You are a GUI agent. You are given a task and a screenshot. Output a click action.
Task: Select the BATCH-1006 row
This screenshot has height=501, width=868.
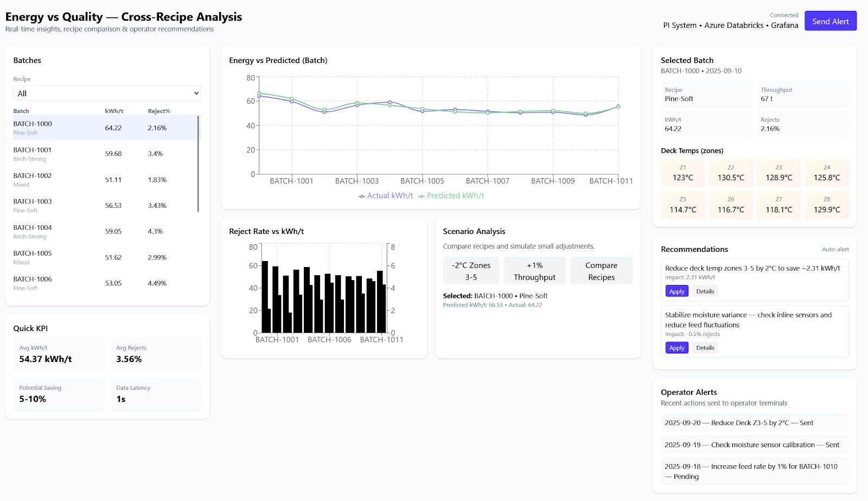click(105, 283)
